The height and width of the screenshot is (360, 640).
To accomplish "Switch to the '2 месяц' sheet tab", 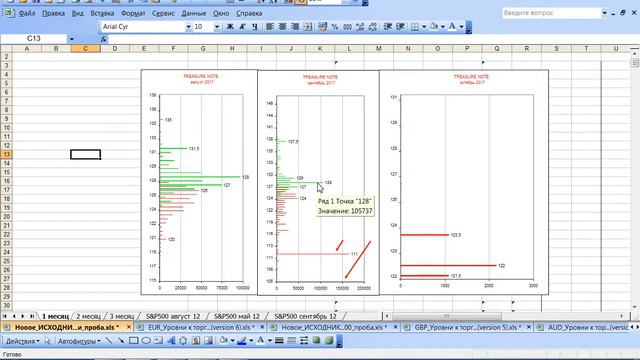I will [x=88, y=316].
